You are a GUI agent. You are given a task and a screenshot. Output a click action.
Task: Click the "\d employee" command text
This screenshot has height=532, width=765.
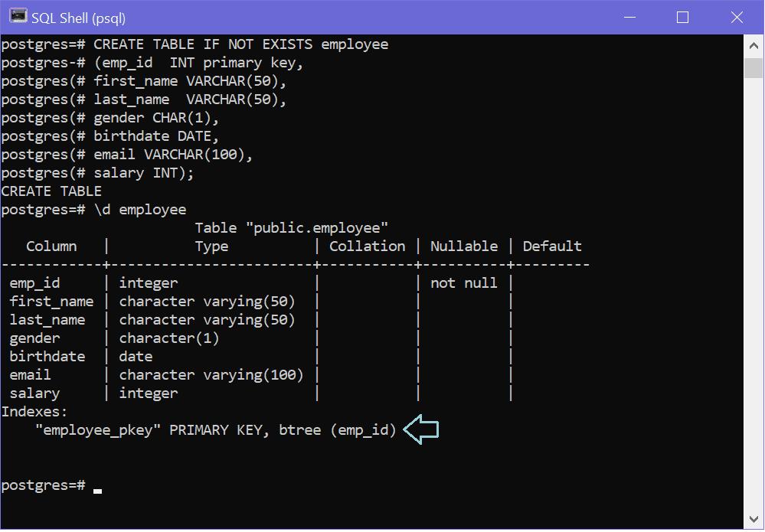coord(140,209)
